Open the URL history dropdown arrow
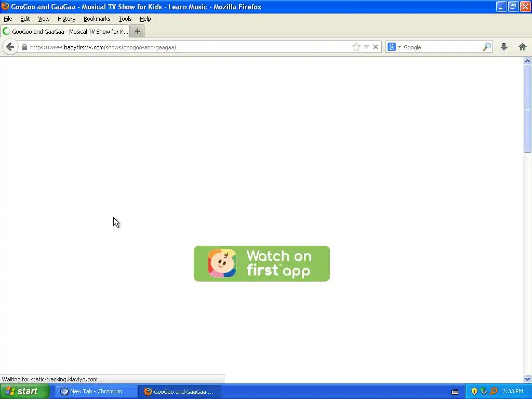The height and width of the screenshot is (399, 532). (x=366, y=47)
